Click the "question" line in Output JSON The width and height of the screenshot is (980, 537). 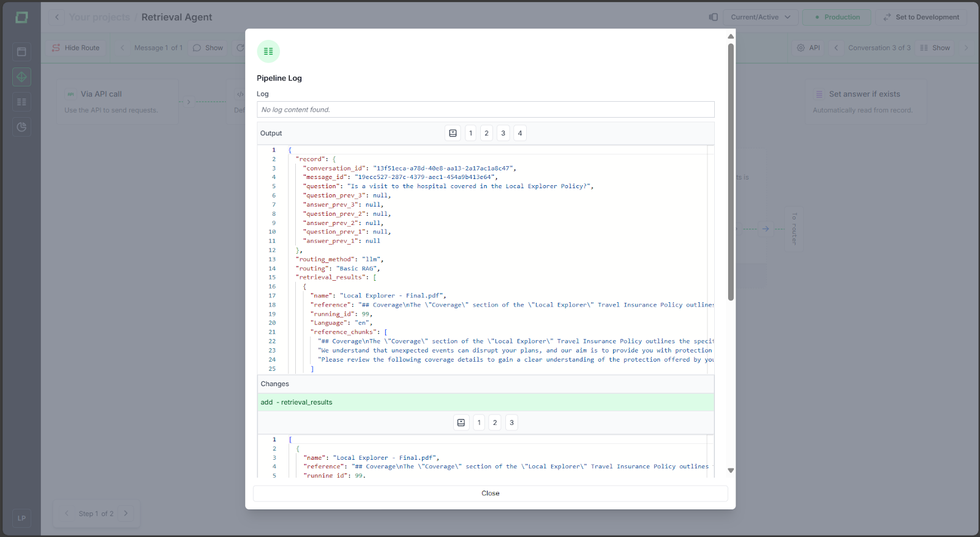(x=448, y=186)
